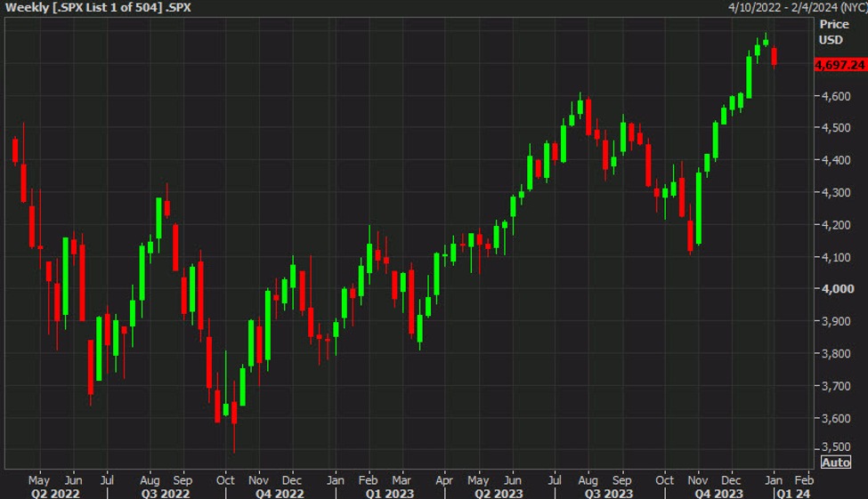This screenshot has height=499, width=868.
Task: Click the 4,600 price axis label
Action: coord(834,96)
